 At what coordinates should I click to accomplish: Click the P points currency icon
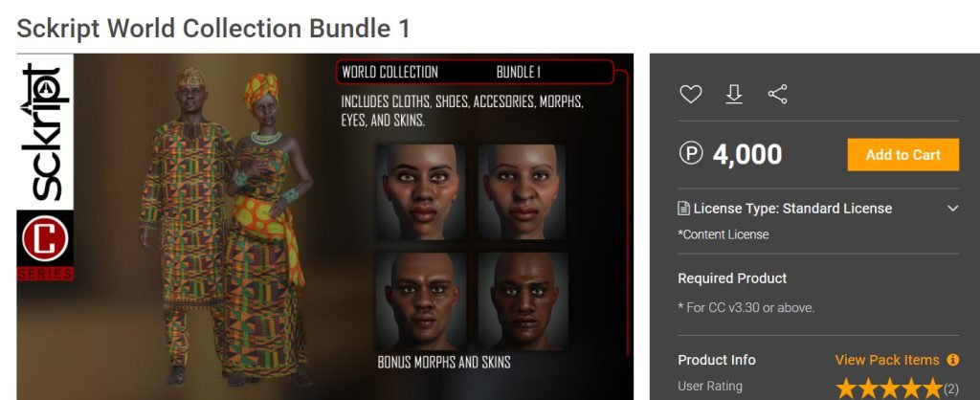pos(691,153)
